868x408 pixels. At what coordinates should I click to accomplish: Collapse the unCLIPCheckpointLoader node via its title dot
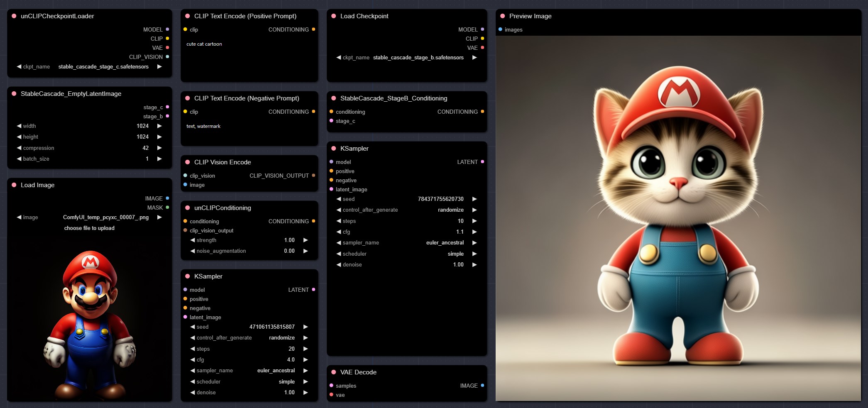tap(14, 16)
